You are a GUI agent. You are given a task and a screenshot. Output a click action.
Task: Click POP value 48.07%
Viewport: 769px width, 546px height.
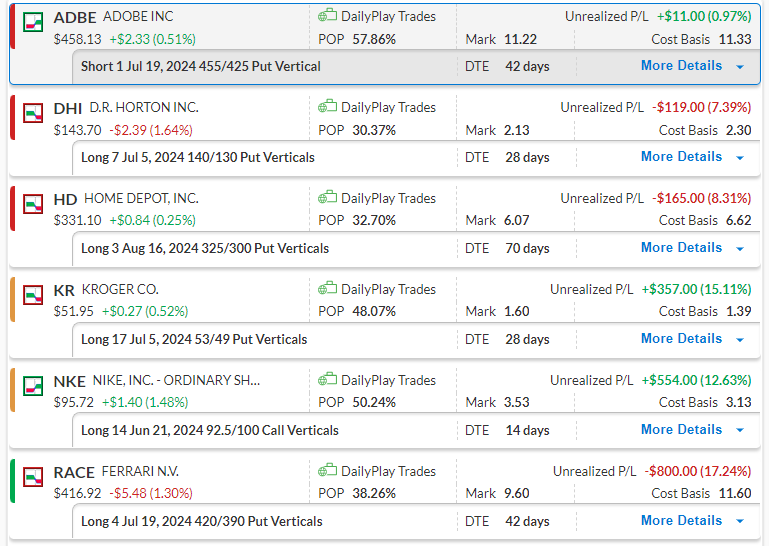pos(374,312)
